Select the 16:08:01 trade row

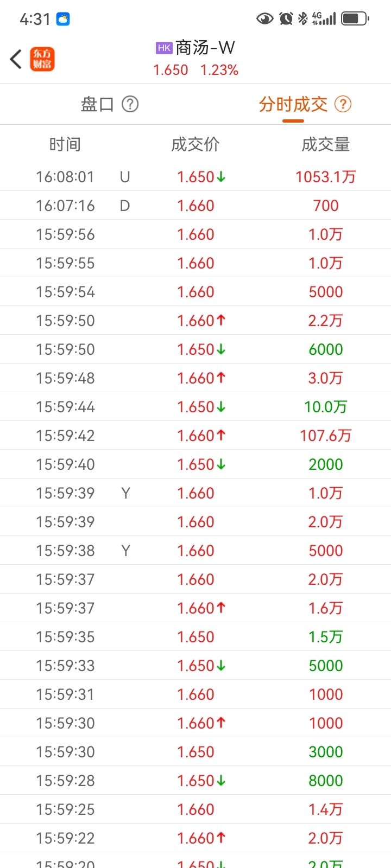click(x=195, y=177)
